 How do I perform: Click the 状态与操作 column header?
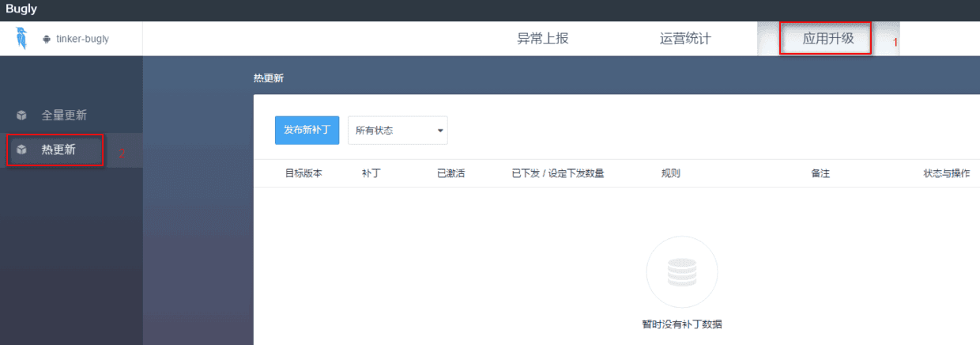click(947, 173)
